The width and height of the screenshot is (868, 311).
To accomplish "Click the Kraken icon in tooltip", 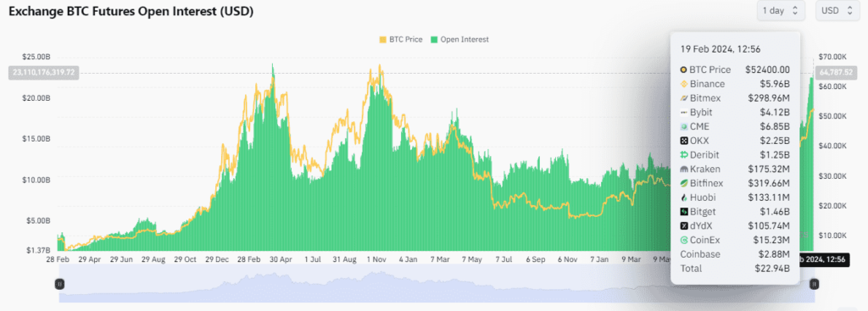I will click(684, 169).
